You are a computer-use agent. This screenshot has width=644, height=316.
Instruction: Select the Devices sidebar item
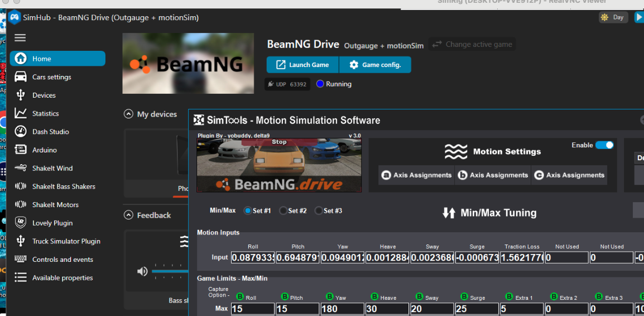tap(44, 95)
